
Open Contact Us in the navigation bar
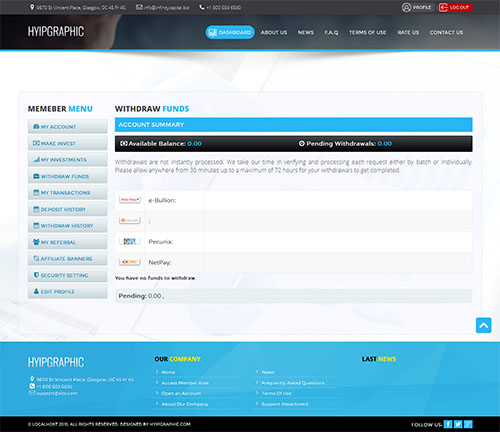(446, 32)
